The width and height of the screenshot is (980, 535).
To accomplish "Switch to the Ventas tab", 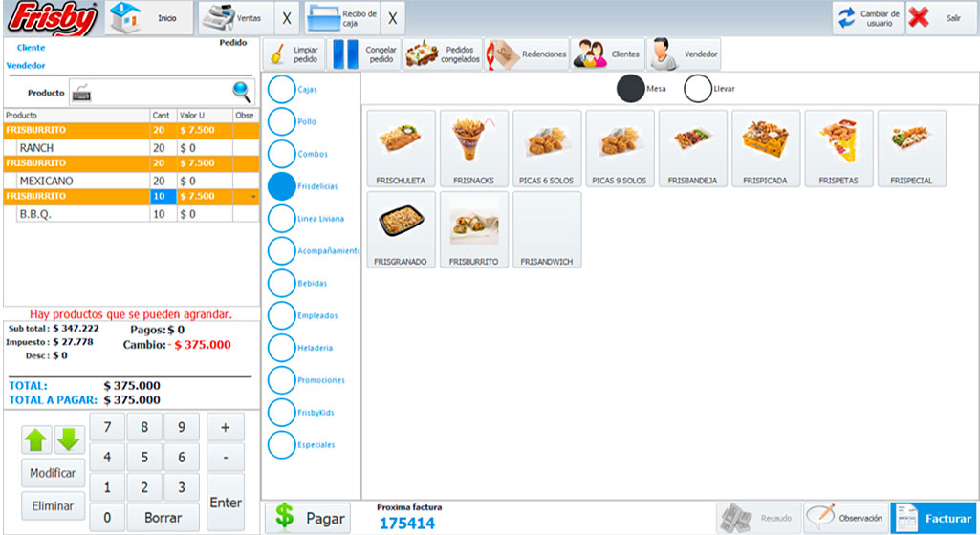I will [236, 18].
